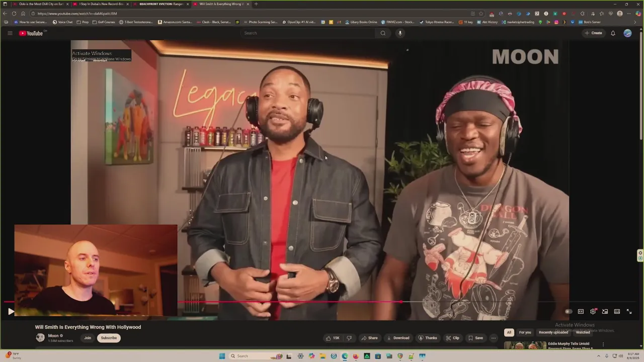644x362 pixels.
Task: Open Firefox from the taskbar
Action: pos(356,356)
